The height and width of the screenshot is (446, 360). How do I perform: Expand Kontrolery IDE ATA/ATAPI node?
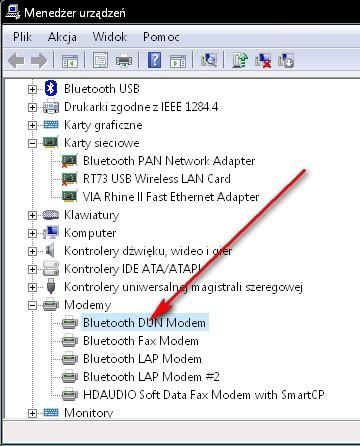(32, 269)
